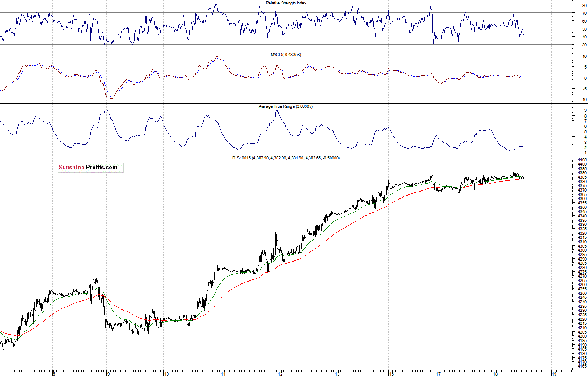Click date label 17 on time axis

tap(438, 374)
